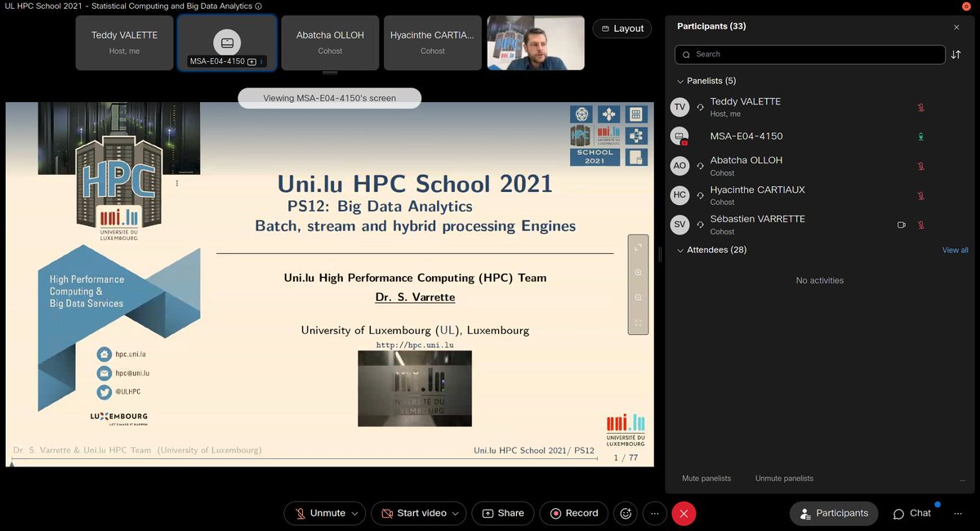
Task: Select Hyacinthe CARTIA... video tile
Action: 433,42
